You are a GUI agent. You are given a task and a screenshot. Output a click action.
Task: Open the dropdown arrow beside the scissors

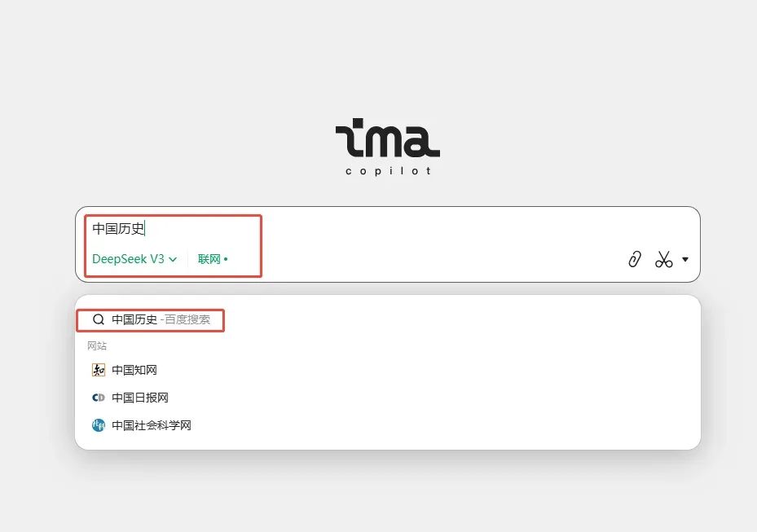(x=685, y=259)
